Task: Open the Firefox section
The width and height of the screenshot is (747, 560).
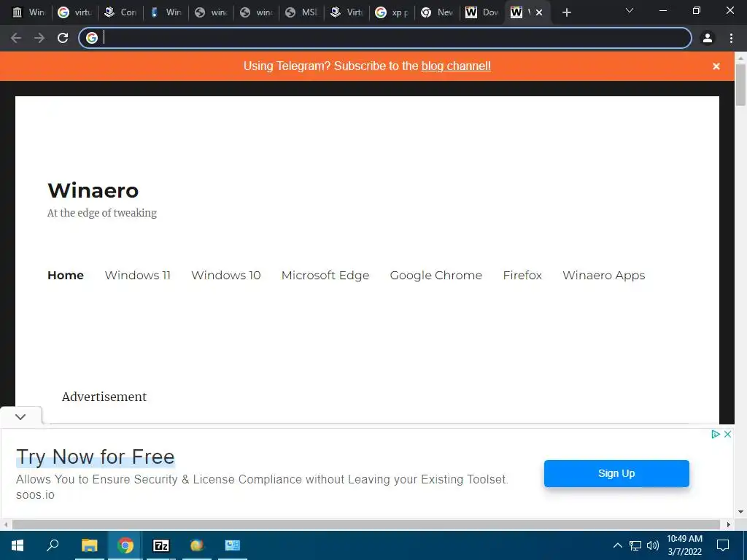Action: tap(522, 275)
